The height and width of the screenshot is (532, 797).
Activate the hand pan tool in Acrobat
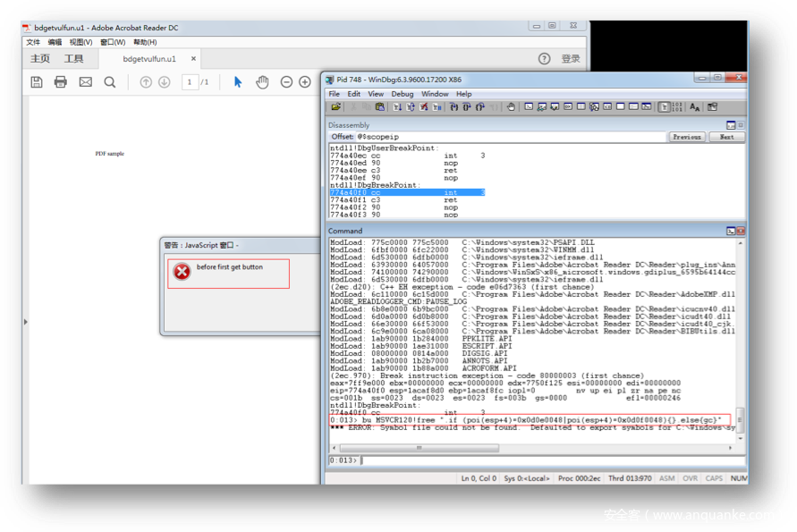(x=262, y=81)
